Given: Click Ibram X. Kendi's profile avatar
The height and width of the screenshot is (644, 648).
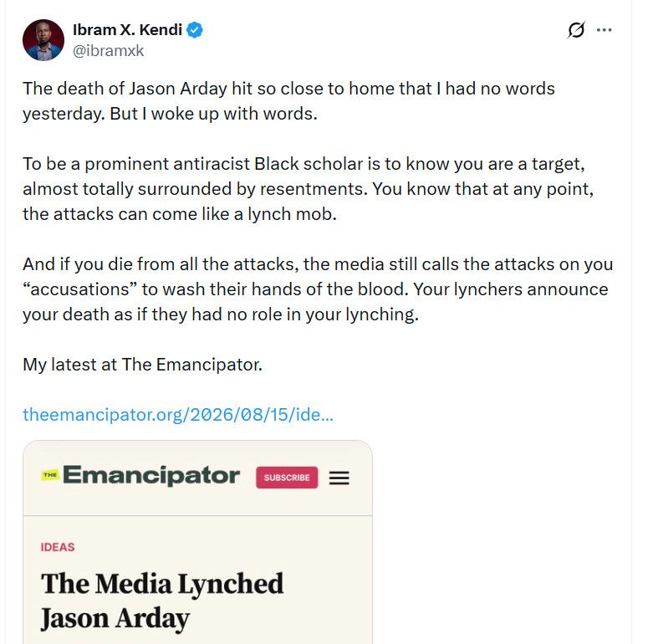Looking at the screenshot, I should pos(43,40).
